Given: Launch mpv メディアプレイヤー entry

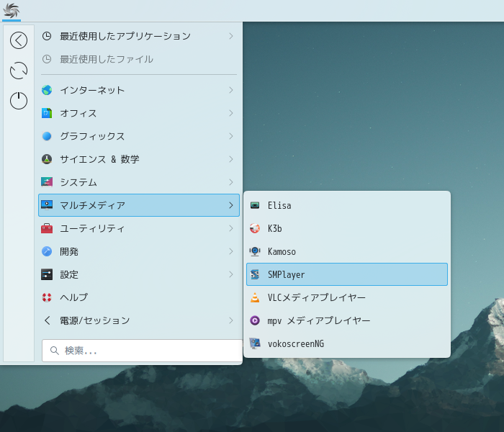Looking at the screenshot, I should pyautogui.click(x=347, y=320).
